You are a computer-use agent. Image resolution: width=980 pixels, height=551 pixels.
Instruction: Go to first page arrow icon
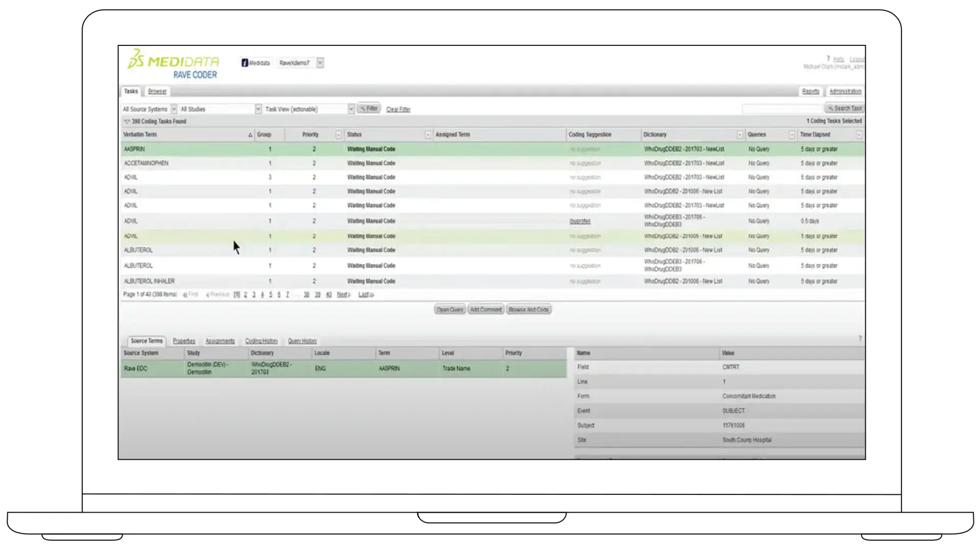185,295
